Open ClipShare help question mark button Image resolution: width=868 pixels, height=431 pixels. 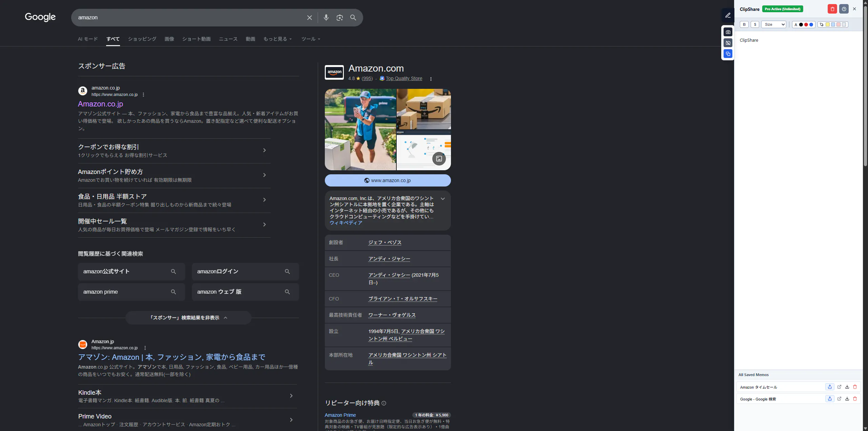point(844,9)
